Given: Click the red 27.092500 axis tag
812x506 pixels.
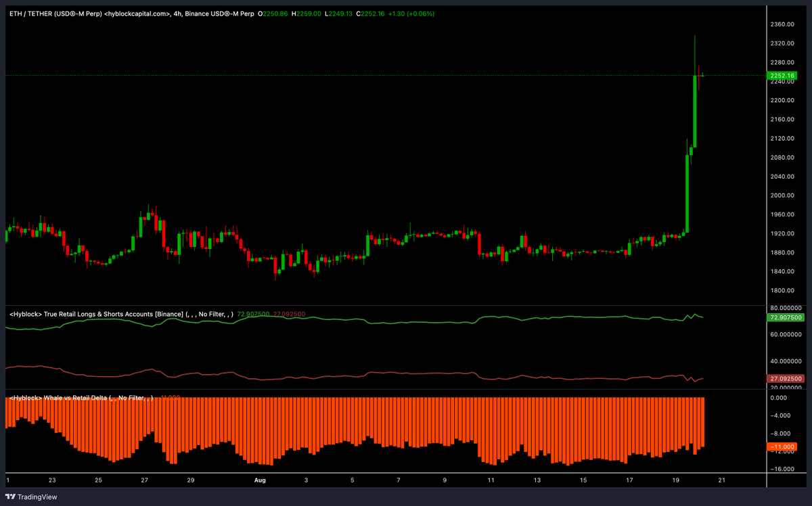Looking at the screenshot, I should point(785,379).
